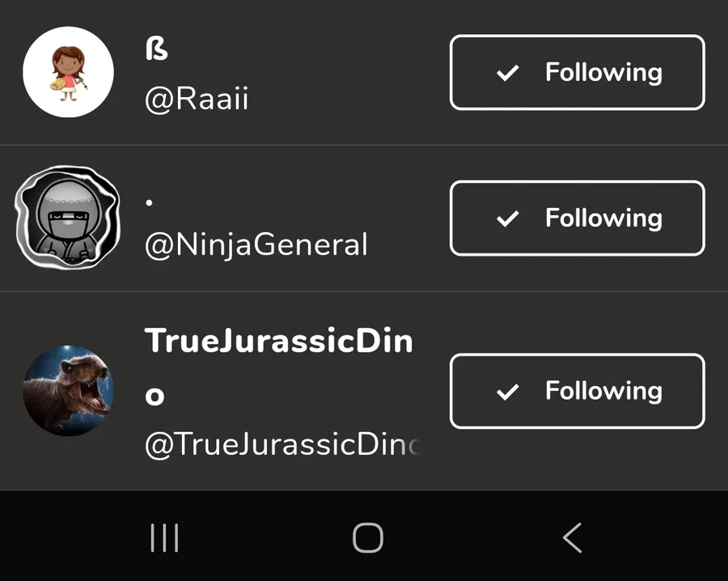Screen dimensions: 728x581
Task: Click the ß display name
Action: click(x=156, y=49)
